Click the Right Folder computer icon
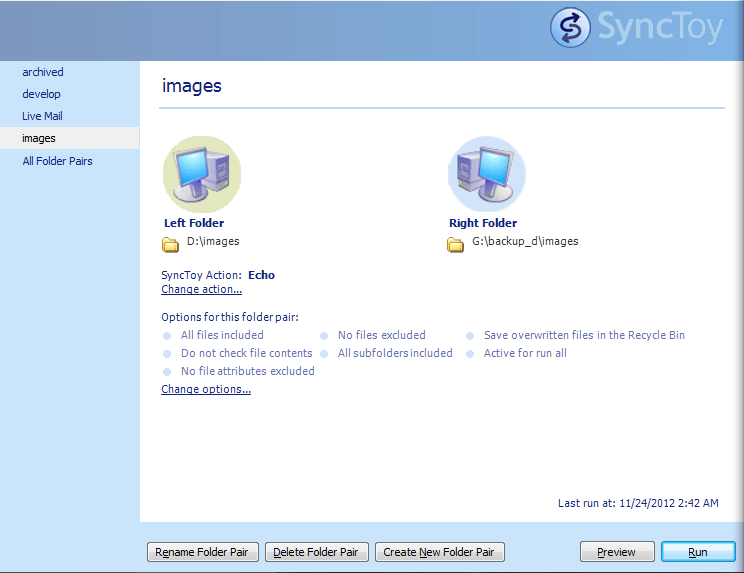744x573 pixels. 486,174
